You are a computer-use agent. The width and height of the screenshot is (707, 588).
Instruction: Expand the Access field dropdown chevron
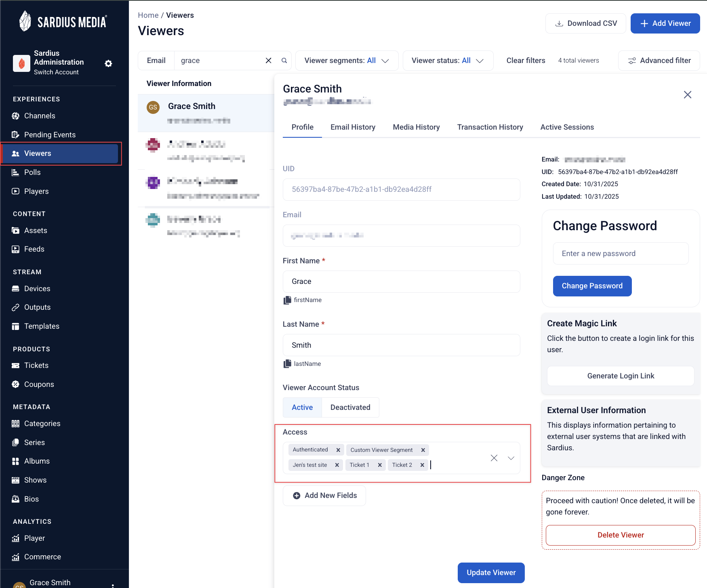tap(511, 458)
